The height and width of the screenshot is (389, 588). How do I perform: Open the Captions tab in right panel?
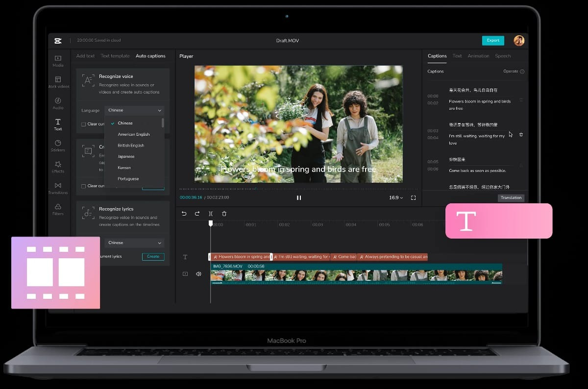coord(437,56)
